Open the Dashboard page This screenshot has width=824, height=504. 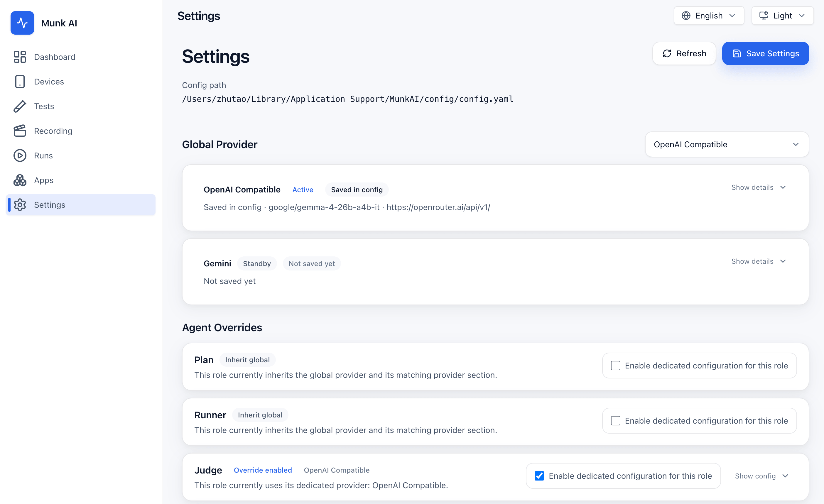81,57
